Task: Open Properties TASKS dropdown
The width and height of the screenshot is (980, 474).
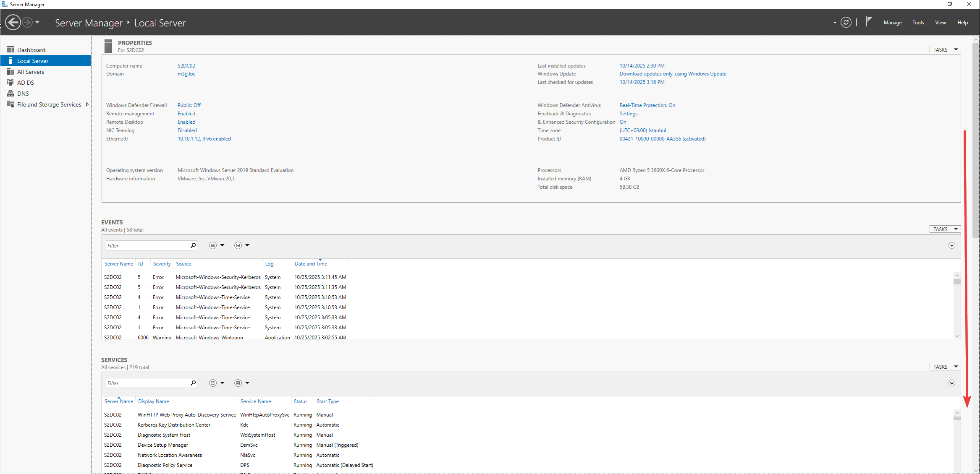Action: click(x=945, y=49)
